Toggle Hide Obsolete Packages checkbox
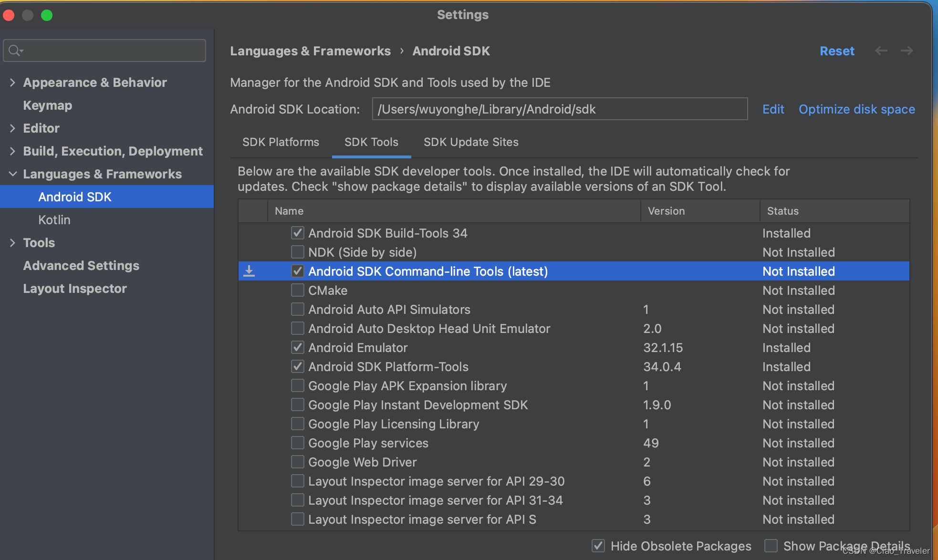938x560 pixels. point(598,546)
